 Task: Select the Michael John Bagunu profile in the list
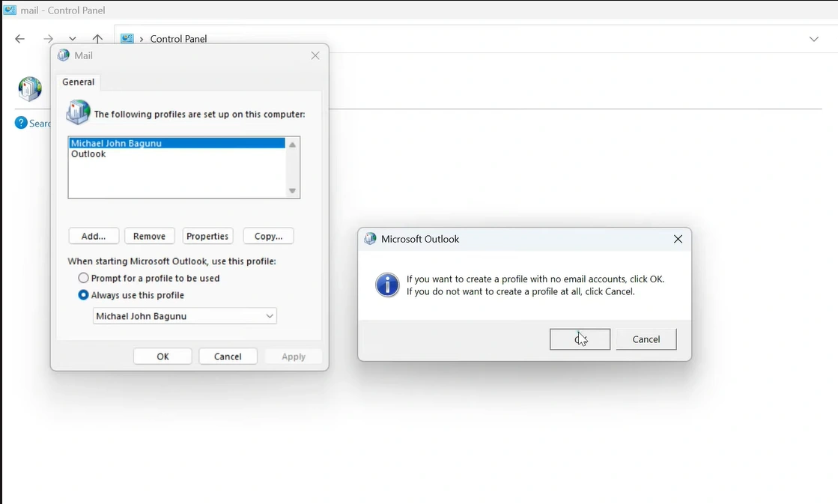[x=177, y=143]
